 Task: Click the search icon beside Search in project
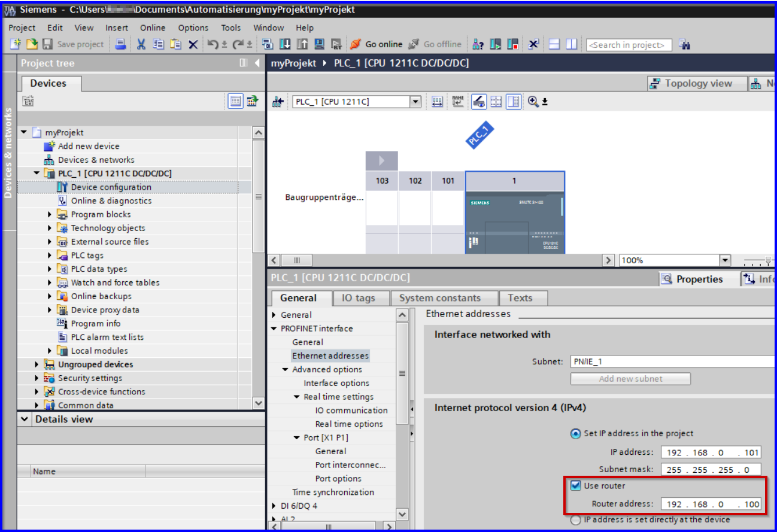pyautogui.click(x=685, y=44)
